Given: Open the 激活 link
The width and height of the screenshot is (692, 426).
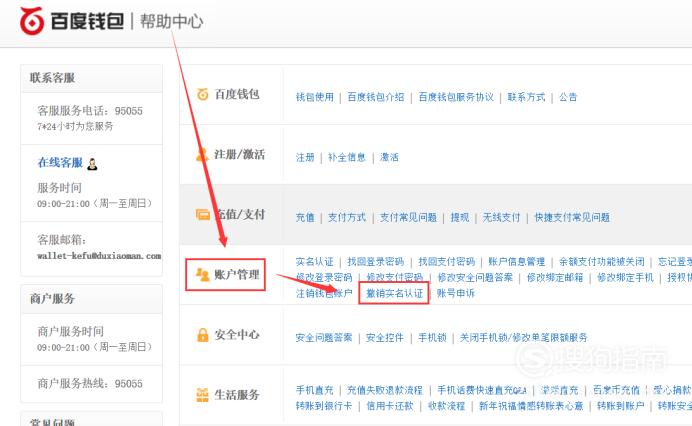Looking at the screenshot, I should pos(389,157).
